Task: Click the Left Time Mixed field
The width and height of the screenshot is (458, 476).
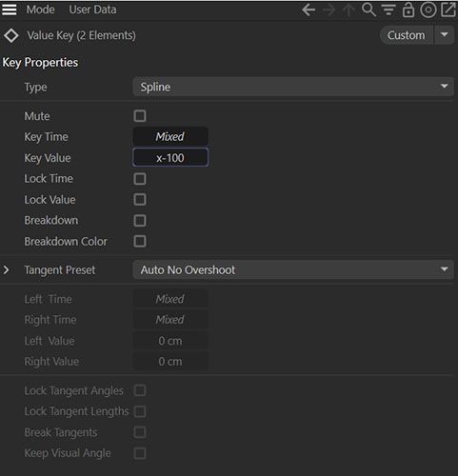Action: 170,299
